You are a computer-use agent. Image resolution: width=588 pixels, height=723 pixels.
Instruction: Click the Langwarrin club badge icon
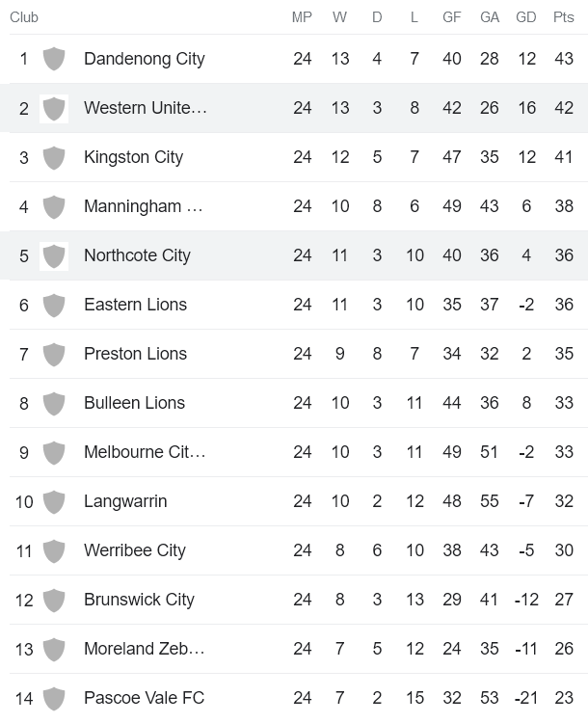54,501
